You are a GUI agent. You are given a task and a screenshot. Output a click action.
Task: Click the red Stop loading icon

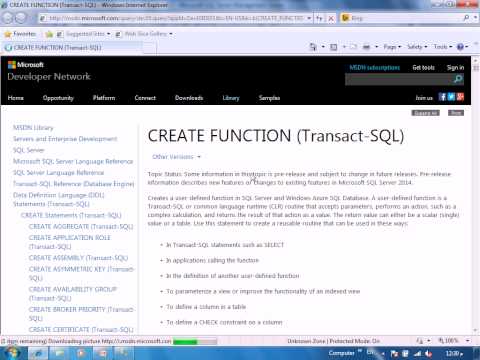(x=331, y=18)
